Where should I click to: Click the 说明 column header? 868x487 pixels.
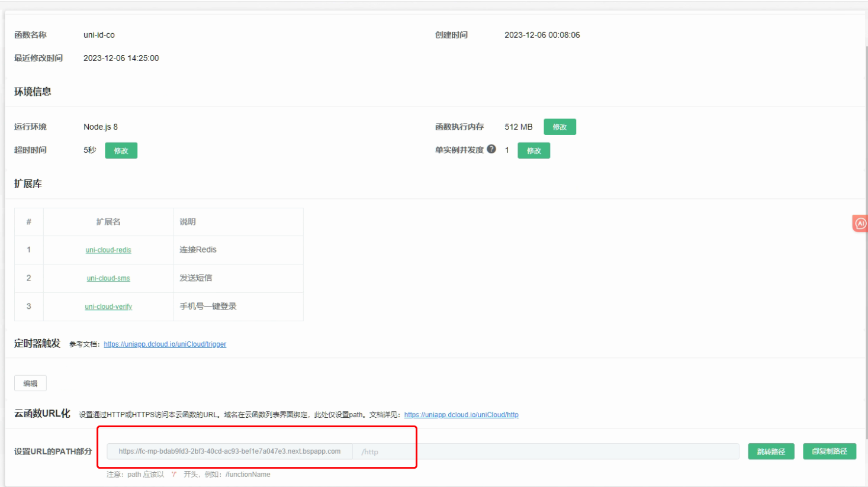click(x=188, y=222)
